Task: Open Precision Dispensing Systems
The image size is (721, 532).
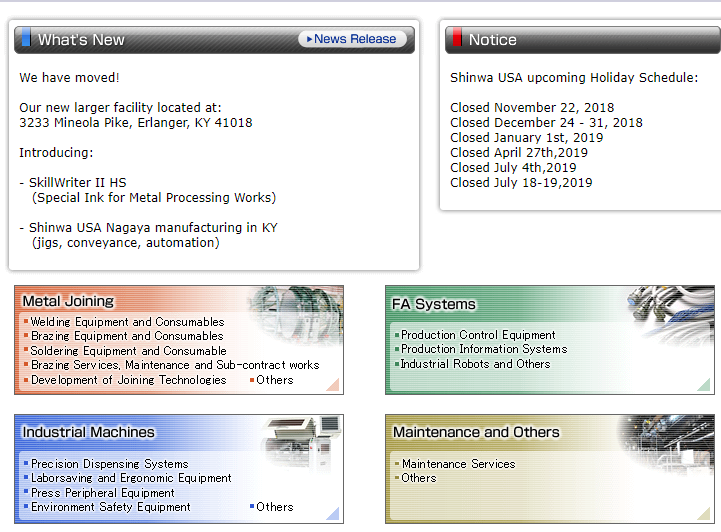Action: 109,464
